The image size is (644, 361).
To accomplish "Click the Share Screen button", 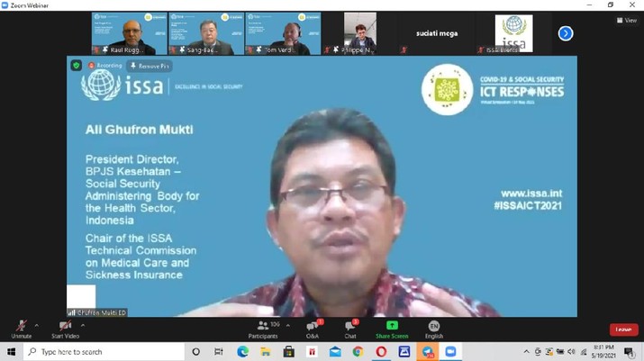I will coord(392,329).
